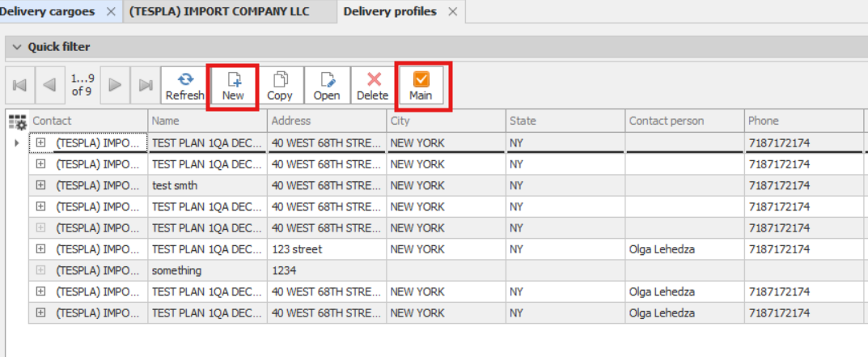Switch to (TESPLA) IMPORT COMPANY LLC tab
Image resolution: width=868 pixels, height=357 pixels.
(x=219, y=11)
